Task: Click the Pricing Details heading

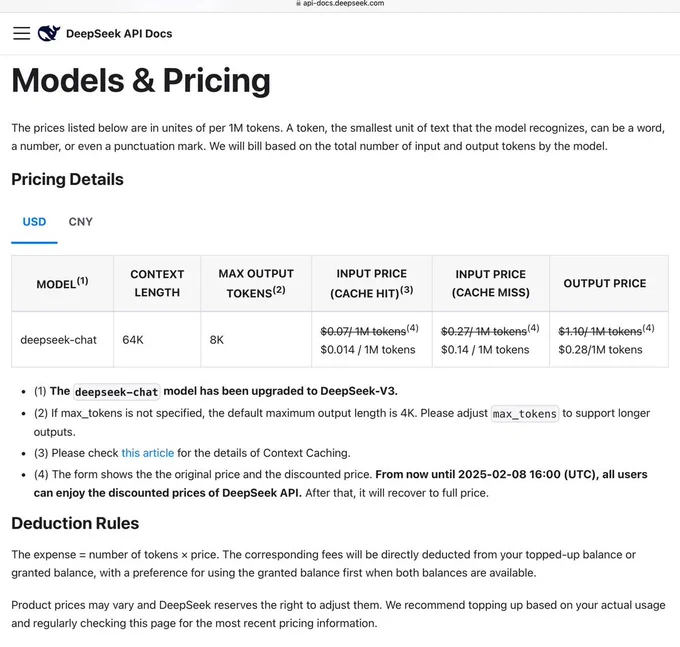Action: tap(67, 179)
